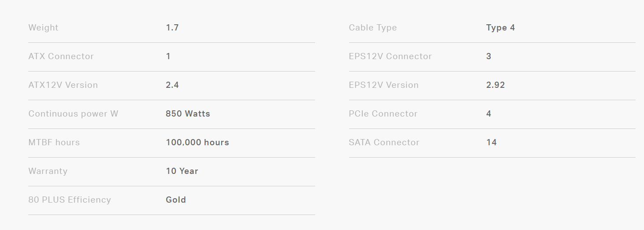
Task: Click the PCIe Connector label
Action: (383, 114)
